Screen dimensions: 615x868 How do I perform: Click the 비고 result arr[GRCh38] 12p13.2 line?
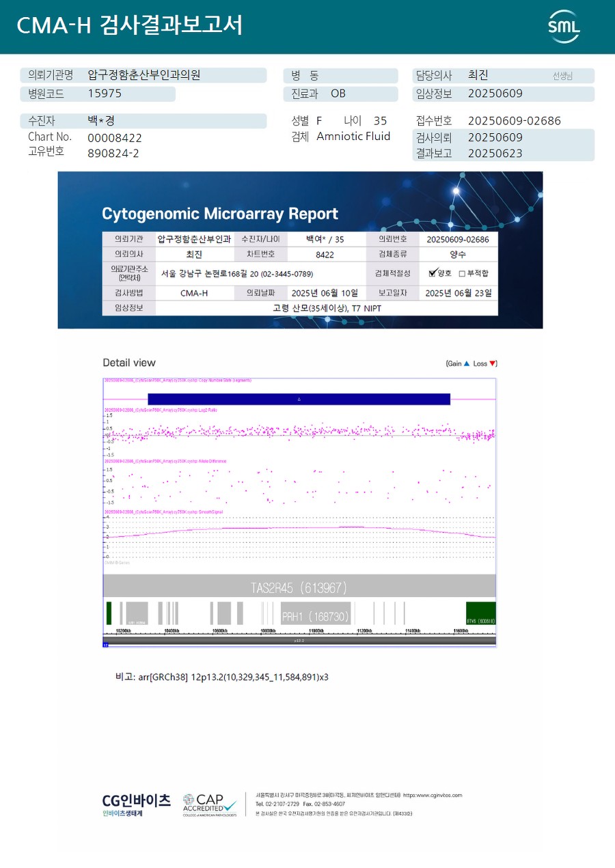222,677
